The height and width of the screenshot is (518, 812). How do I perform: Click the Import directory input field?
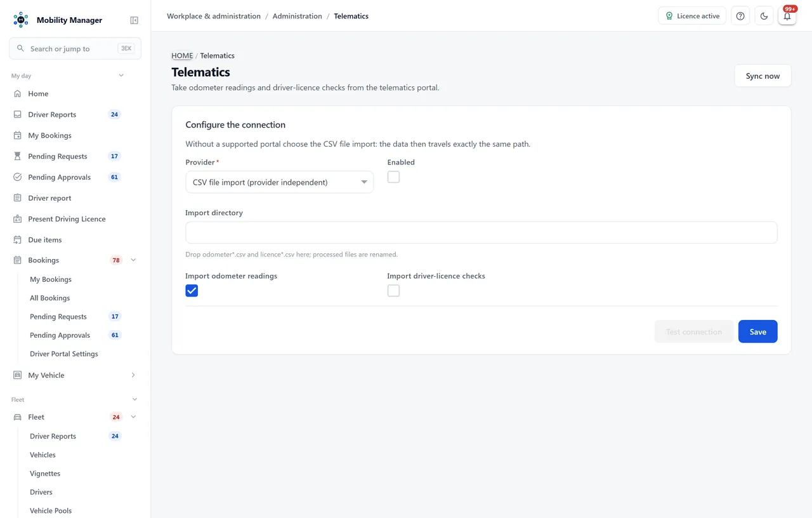tap(481, 232)
